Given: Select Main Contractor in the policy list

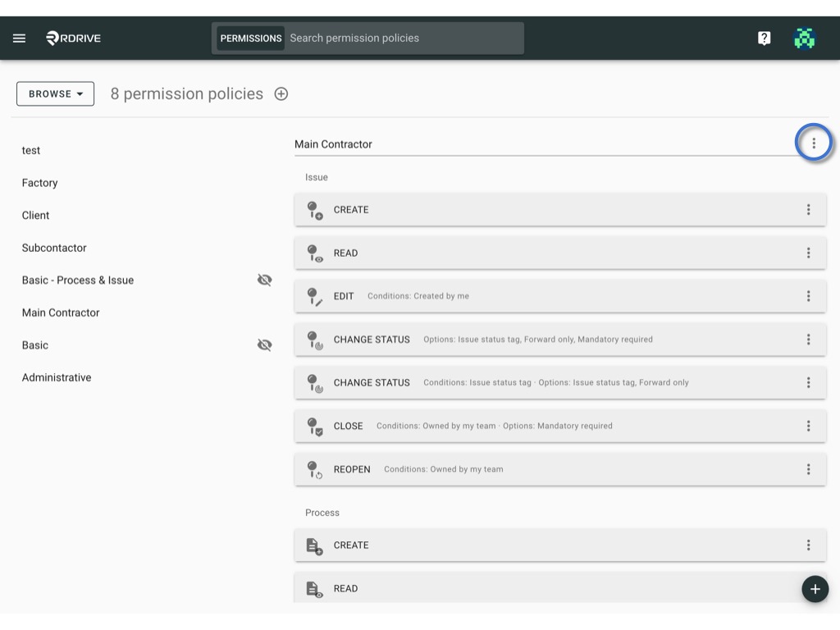Looking at the screenshot, I should [61, 313].
